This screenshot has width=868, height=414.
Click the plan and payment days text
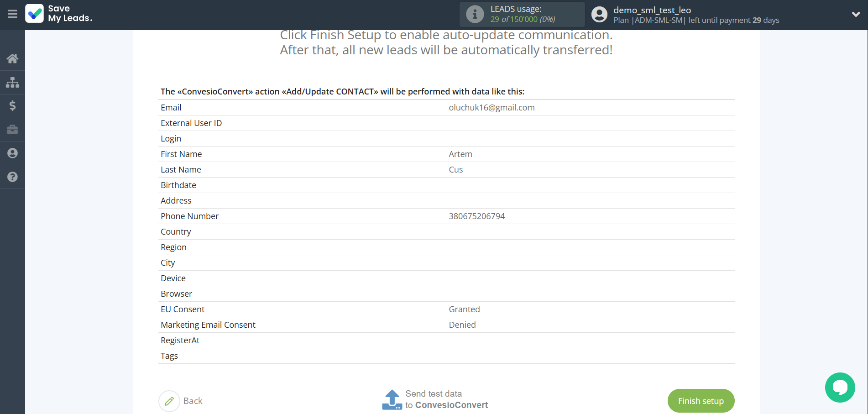click(696, 20)
